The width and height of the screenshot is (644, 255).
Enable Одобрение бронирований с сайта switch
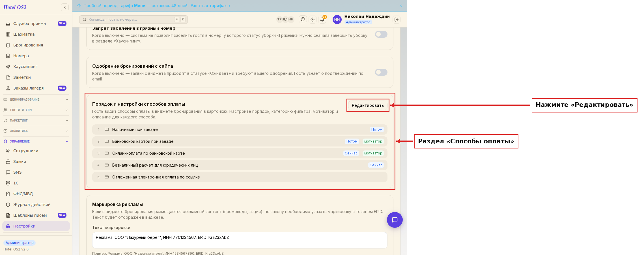381,72
